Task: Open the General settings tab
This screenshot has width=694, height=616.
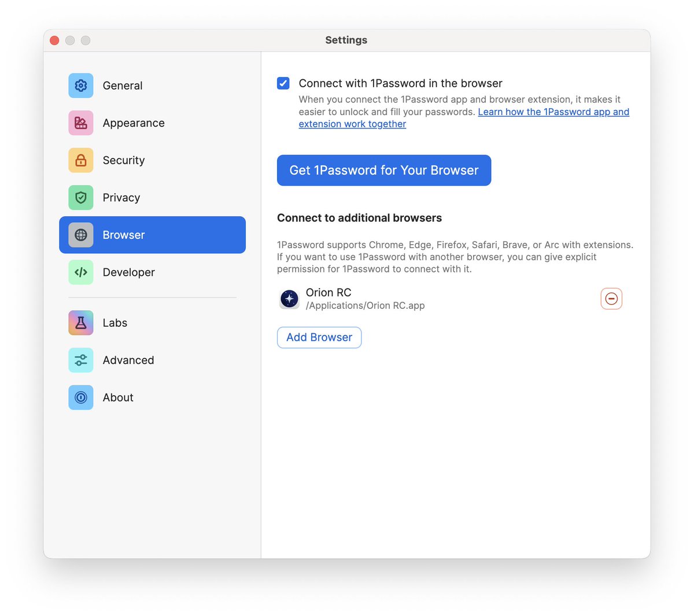Action: (152, 86)
